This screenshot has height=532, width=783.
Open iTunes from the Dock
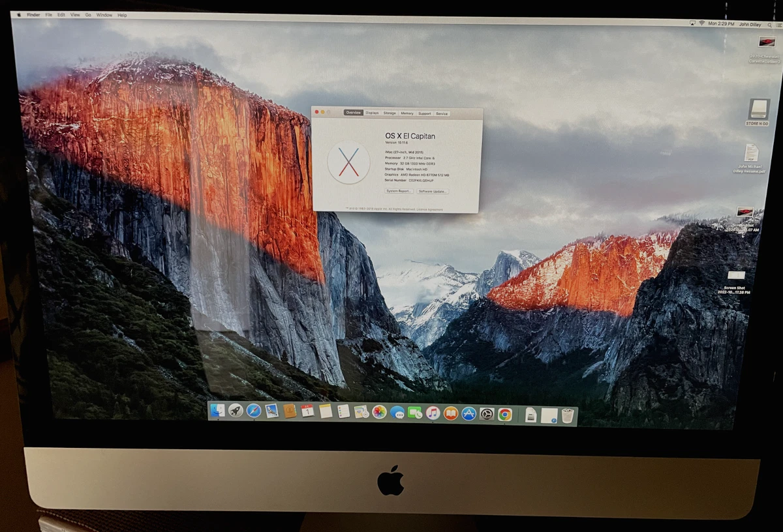433,414
